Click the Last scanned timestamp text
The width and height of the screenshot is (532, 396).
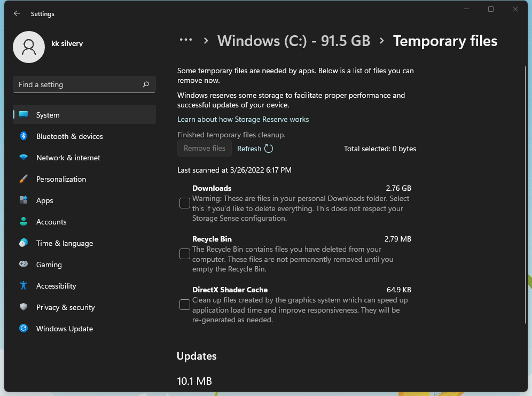click(234, 170)
